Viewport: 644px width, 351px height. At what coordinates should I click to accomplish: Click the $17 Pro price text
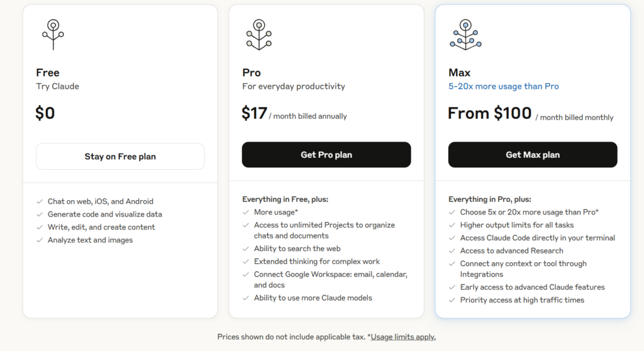point(255,113)
